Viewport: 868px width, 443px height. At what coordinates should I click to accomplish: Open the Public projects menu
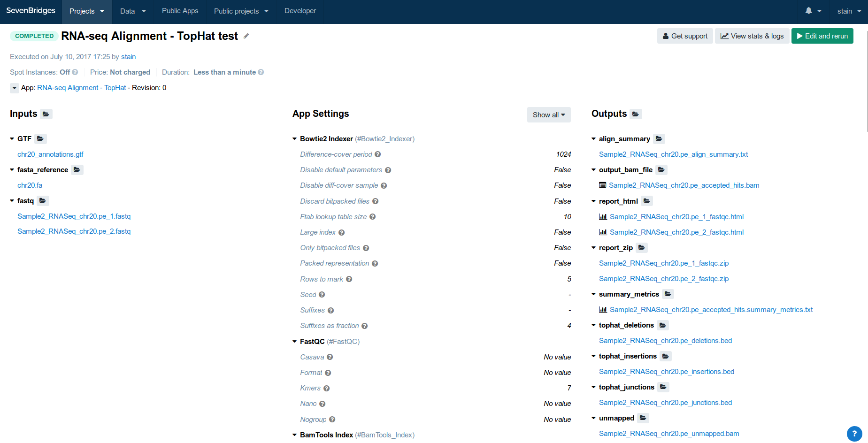coord(241,11)
